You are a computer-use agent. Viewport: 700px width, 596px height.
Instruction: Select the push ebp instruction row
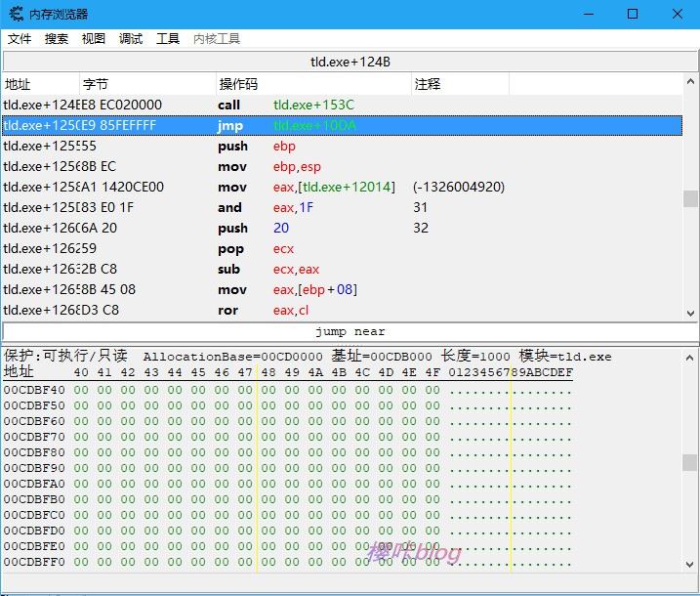(x=293, y=146)
